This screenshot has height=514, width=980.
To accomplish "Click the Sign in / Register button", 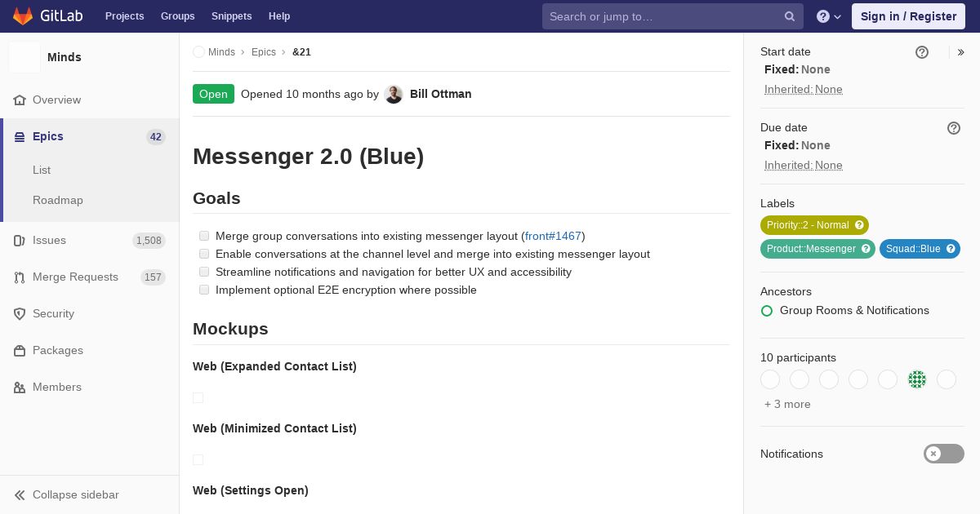I will click(x=908, y=16).
